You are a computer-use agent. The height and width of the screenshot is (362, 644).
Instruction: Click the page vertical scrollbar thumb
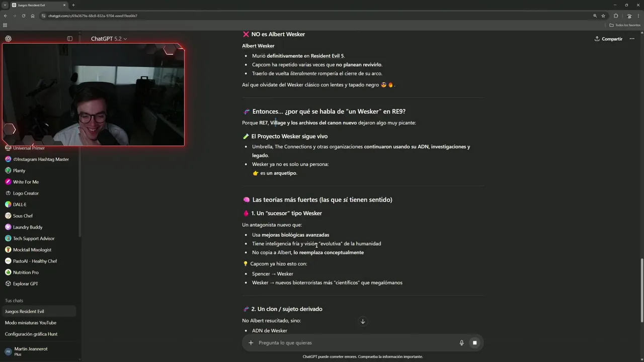[641, 290]
